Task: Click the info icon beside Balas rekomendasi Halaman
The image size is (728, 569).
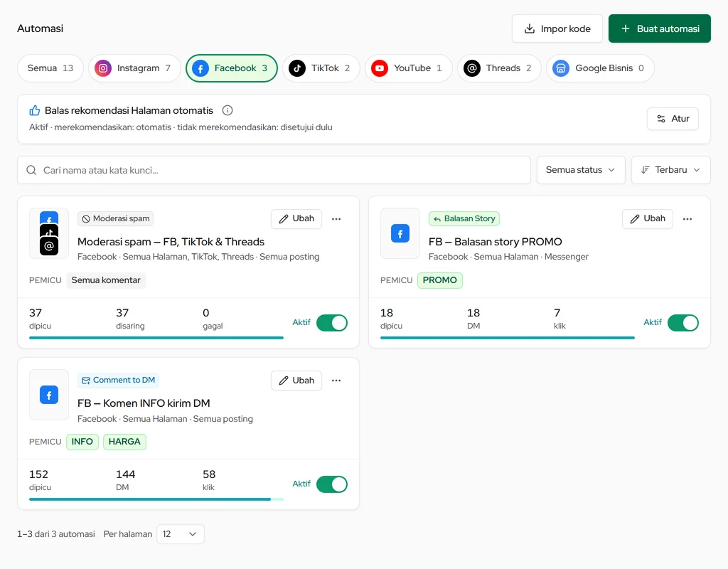Action: click(x=227, y=110)
